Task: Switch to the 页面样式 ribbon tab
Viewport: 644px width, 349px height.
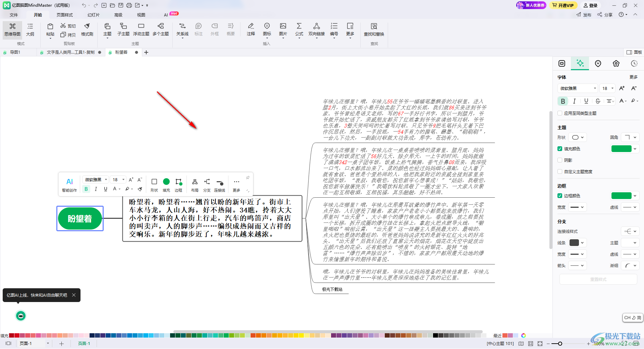Action: [x=65, y=15]
